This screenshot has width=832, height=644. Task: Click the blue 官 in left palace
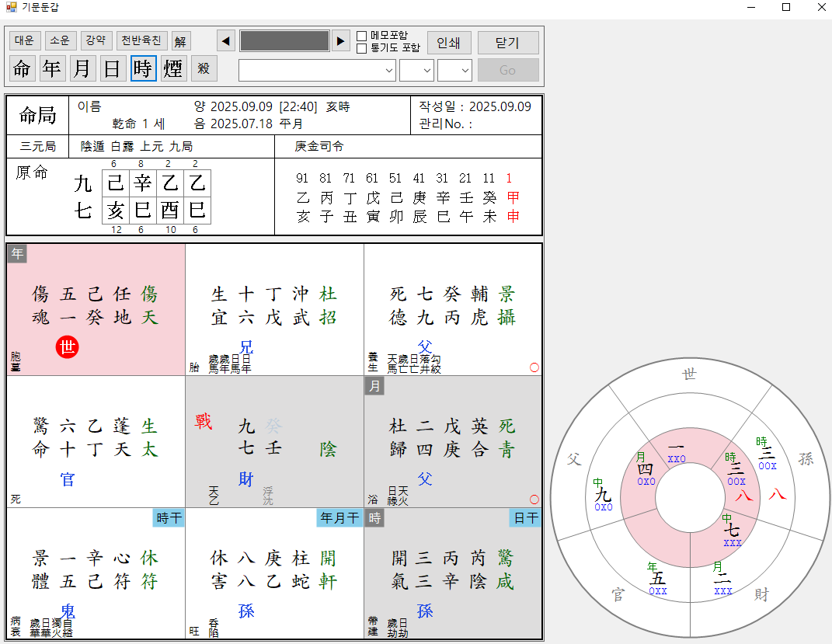pyautogui.click(x=68, y=479)
